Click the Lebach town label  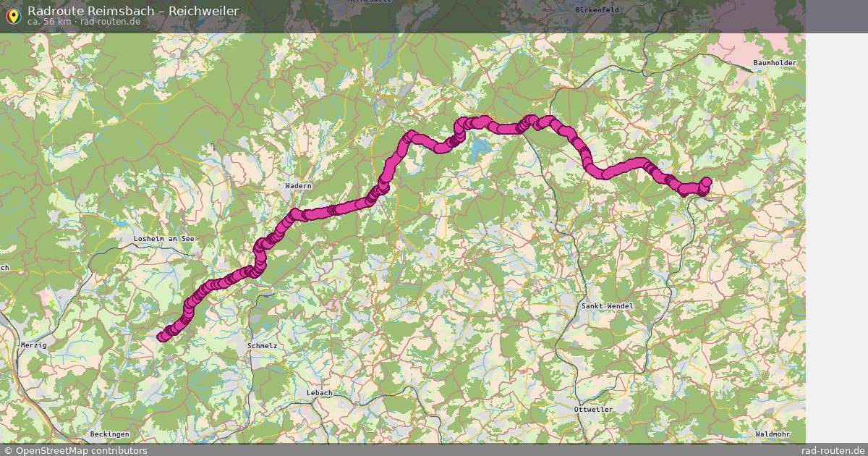[x=319, y=393]
